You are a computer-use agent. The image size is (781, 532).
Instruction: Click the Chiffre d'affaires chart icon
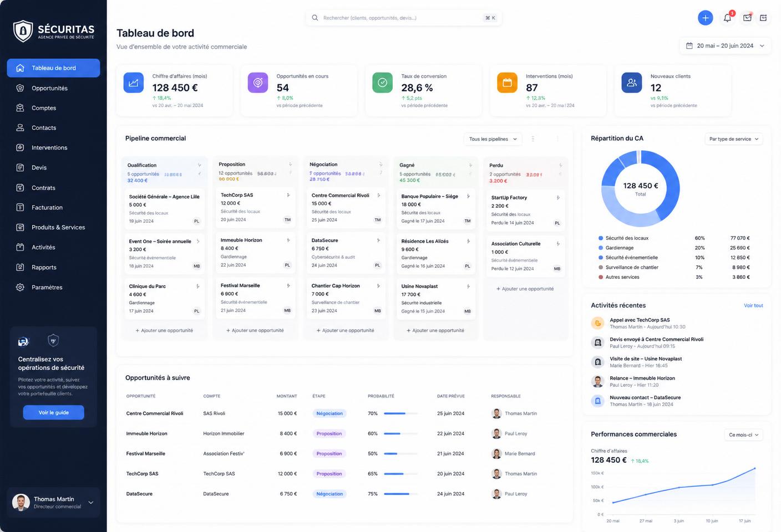point(133,83)
